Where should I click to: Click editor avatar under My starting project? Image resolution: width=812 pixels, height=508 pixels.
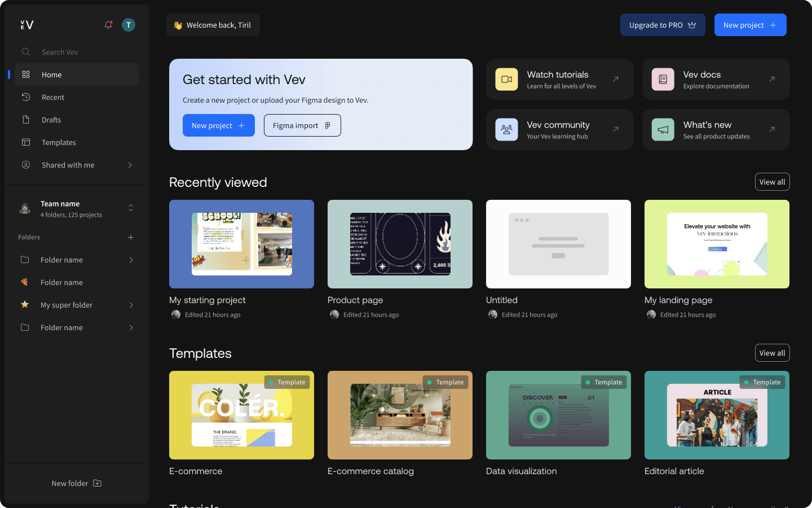176,314
